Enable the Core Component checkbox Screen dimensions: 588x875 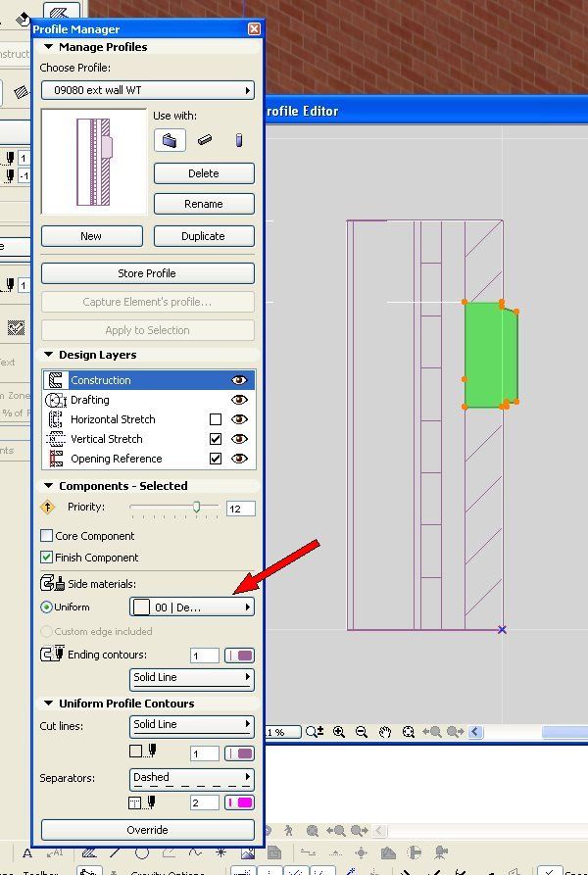tap(47, 536)
